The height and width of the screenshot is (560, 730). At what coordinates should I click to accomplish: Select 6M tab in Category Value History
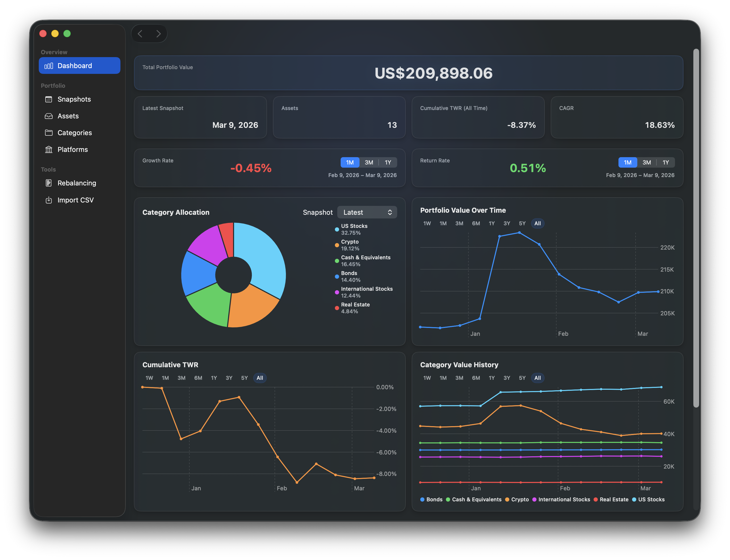476,378
